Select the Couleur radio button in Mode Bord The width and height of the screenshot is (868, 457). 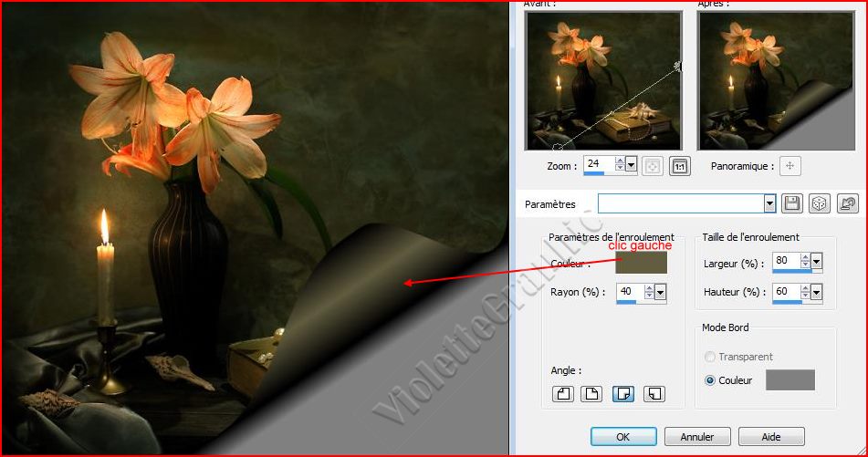[710, 380]
